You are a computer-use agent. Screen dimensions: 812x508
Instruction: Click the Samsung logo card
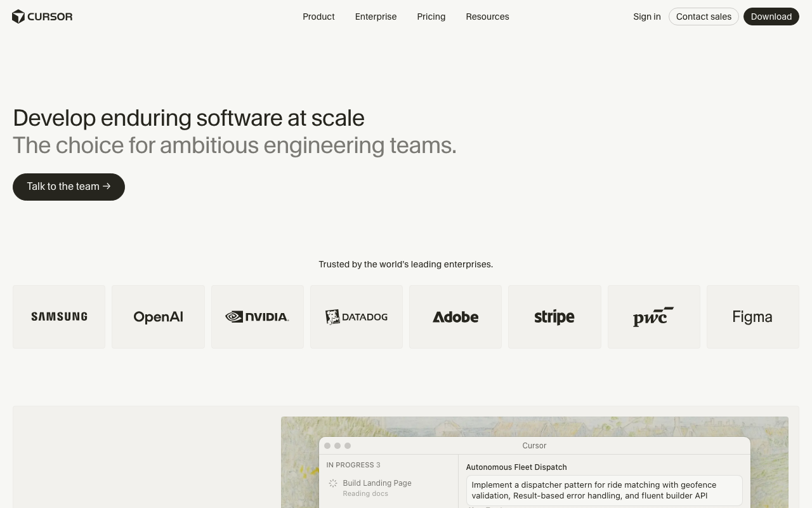59,317
